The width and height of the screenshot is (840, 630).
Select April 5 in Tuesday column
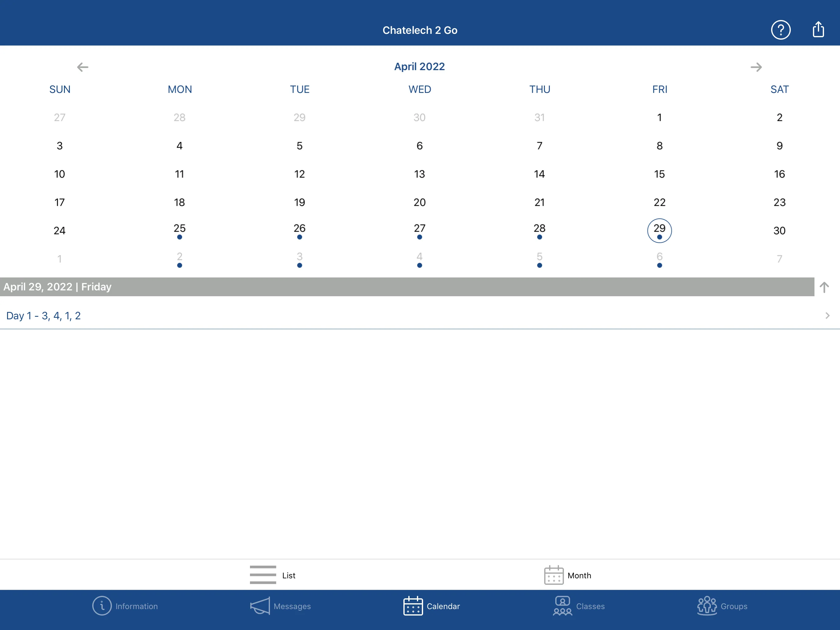point(299,146)
